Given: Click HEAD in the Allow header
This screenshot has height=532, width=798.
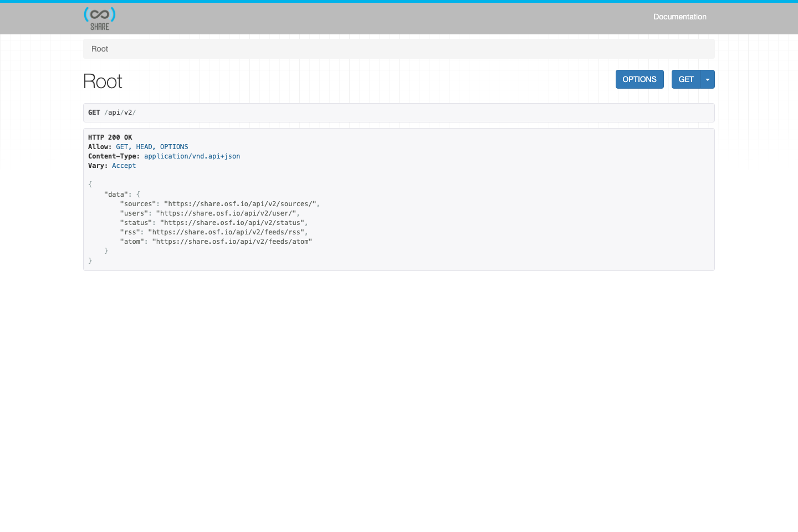Looking at the screenshot, I should (144, 146).
